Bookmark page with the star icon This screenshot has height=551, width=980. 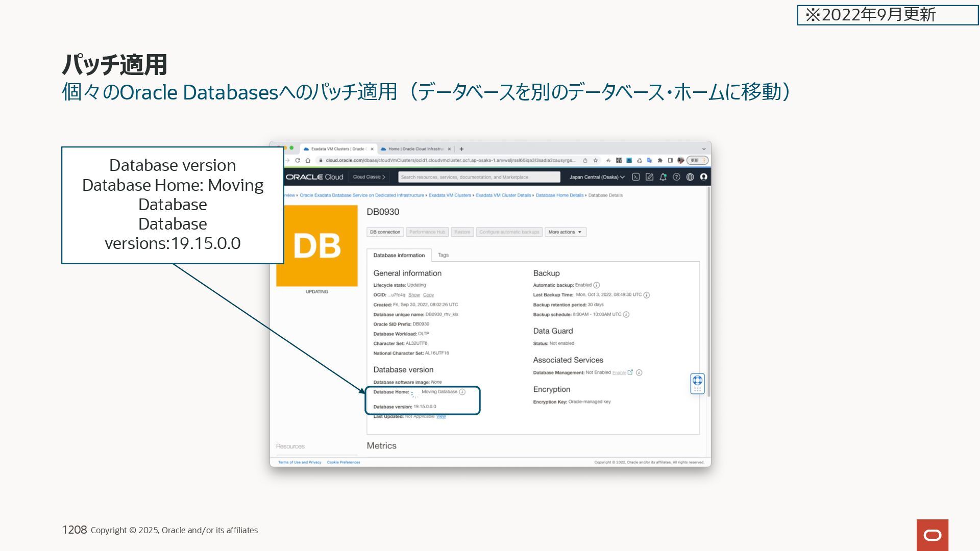coord(595,160)
